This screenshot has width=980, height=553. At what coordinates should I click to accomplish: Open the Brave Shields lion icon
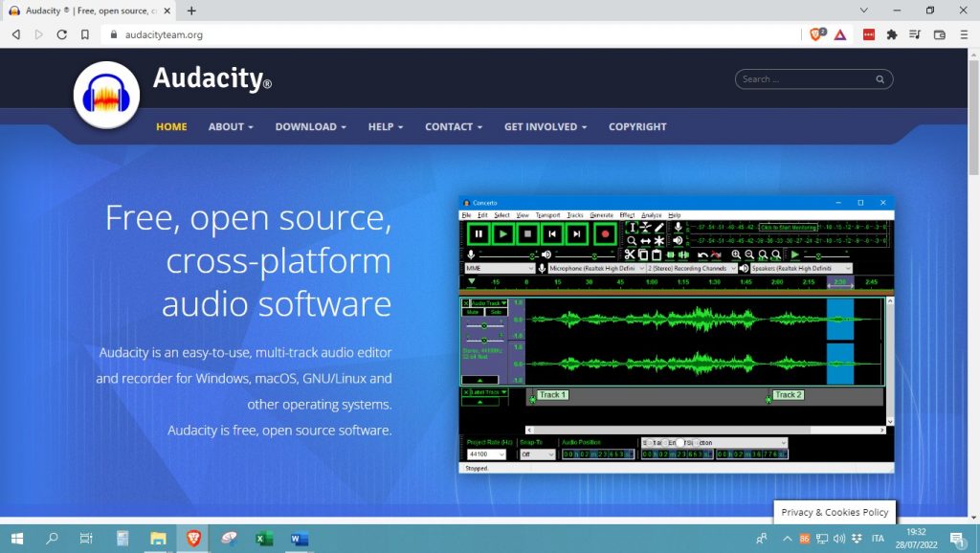click(x=816, y=34)
